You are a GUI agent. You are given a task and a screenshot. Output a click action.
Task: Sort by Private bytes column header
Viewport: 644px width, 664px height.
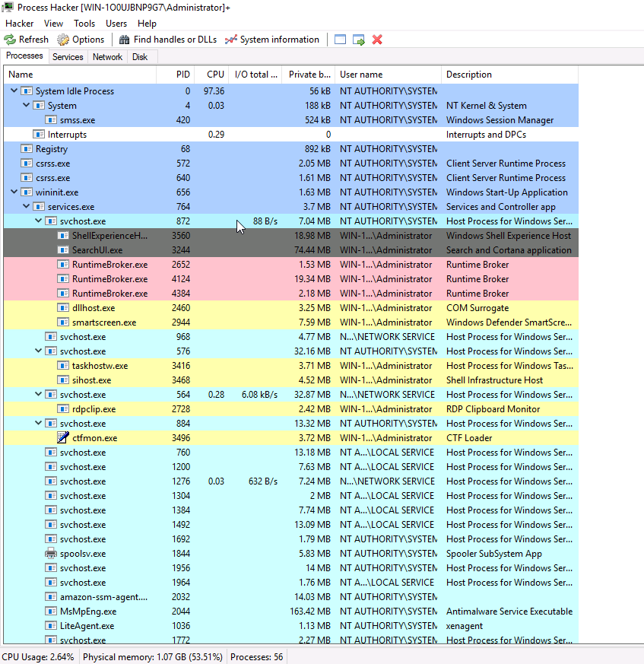click(309, 75)
